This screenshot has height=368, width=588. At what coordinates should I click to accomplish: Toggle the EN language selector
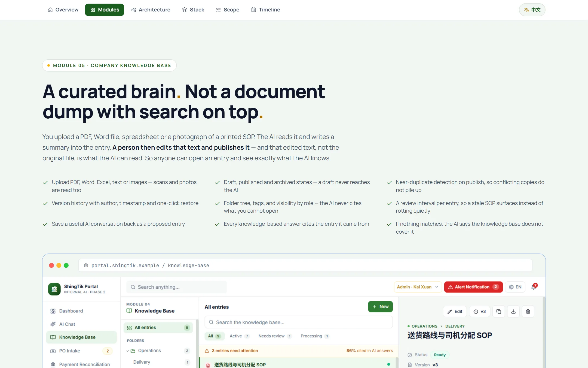[515, 287]
